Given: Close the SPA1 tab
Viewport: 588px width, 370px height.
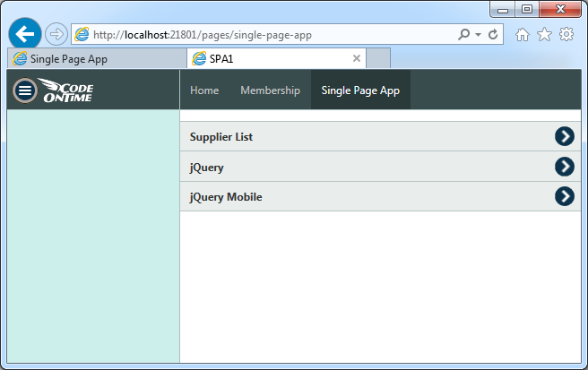Looking at the screenshot, I should click(x=357, y=58).
